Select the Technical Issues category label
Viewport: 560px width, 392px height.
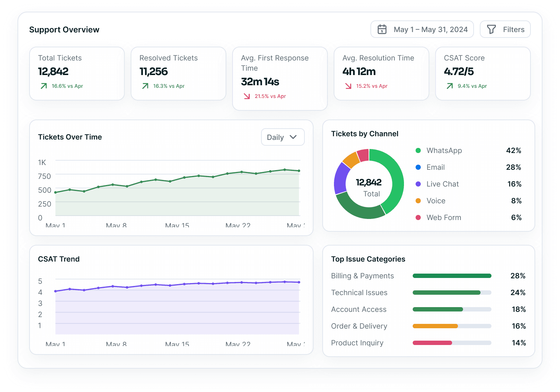pos(359,293)
